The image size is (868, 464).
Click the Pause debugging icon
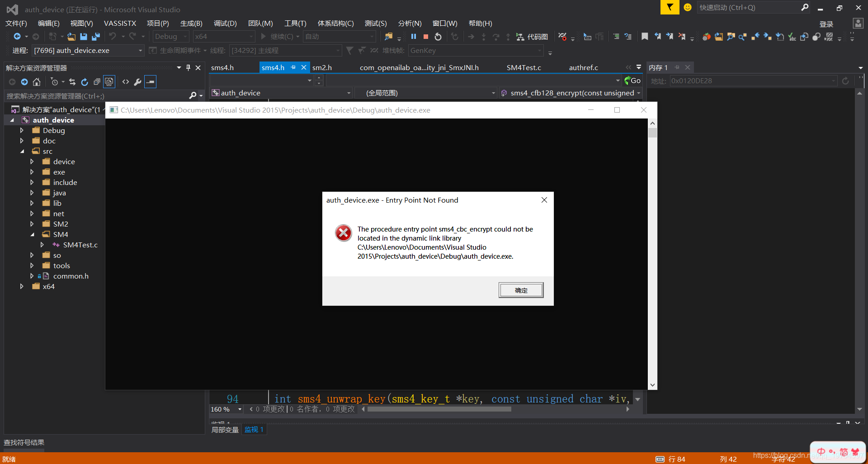click(x=413, y=37)
